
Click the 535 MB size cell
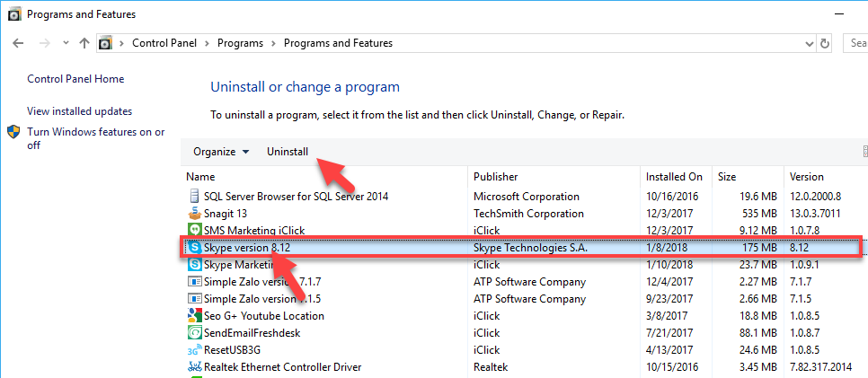point(757,213)
